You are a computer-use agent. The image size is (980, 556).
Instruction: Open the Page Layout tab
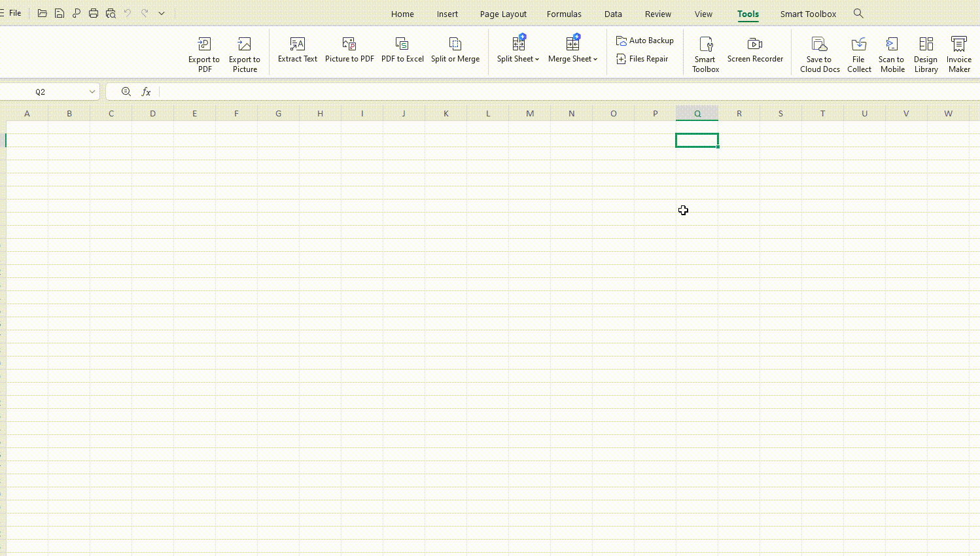pos(503,14)
